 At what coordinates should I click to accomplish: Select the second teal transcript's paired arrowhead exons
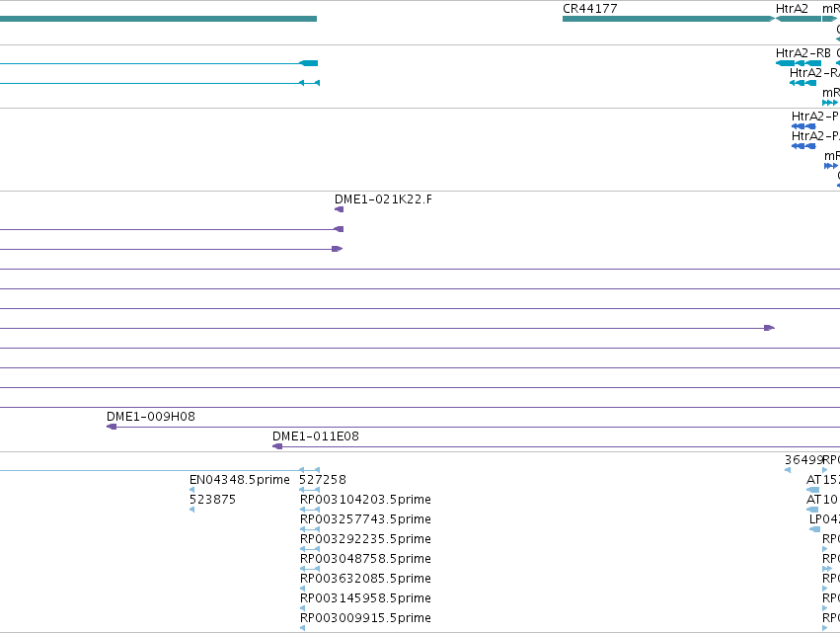click(x=309, y=83)
